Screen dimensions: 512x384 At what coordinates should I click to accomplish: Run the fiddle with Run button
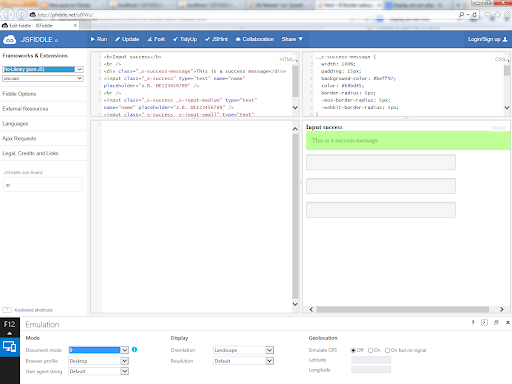click(x=99, y=39)
